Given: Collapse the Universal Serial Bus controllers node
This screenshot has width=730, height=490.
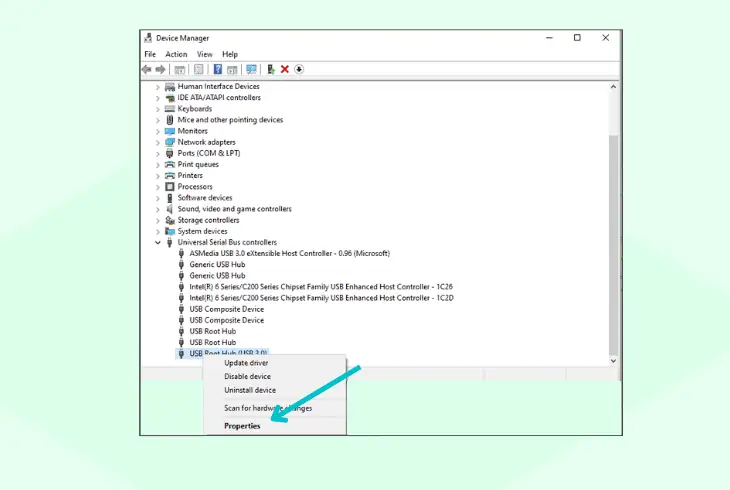Looking at the screenshot, I should [x=157, y=243].
